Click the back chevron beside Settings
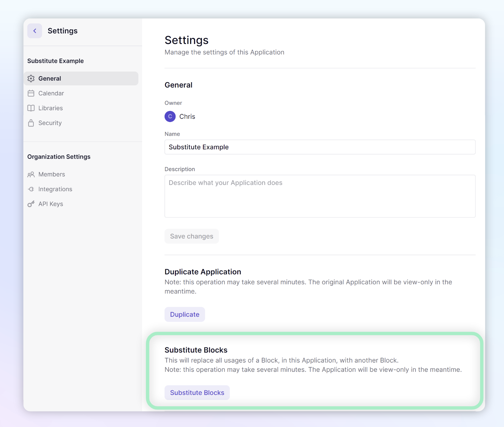Image resolution: width=504 pixels, height=427 pixels. (x=34, y=31)
